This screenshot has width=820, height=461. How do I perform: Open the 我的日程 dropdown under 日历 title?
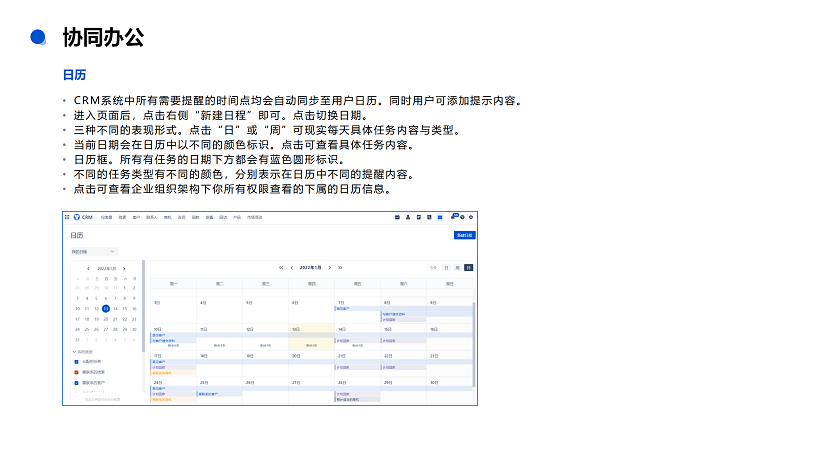pyautogui.click(x=94, y=252)
